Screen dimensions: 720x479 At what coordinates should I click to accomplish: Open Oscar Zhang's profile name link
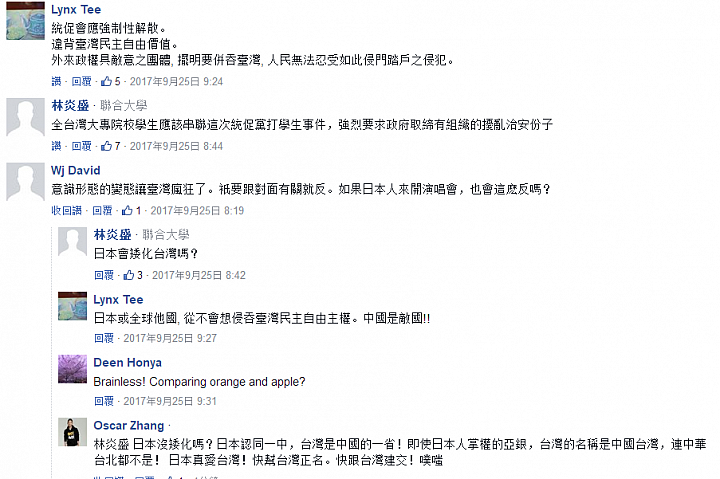(x=129, y=426)
